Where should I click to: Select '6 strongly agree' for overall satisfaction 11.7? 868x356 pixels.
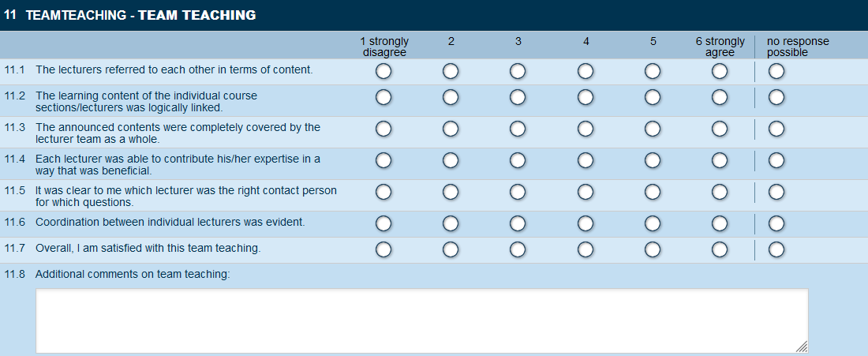pos(720,250)
